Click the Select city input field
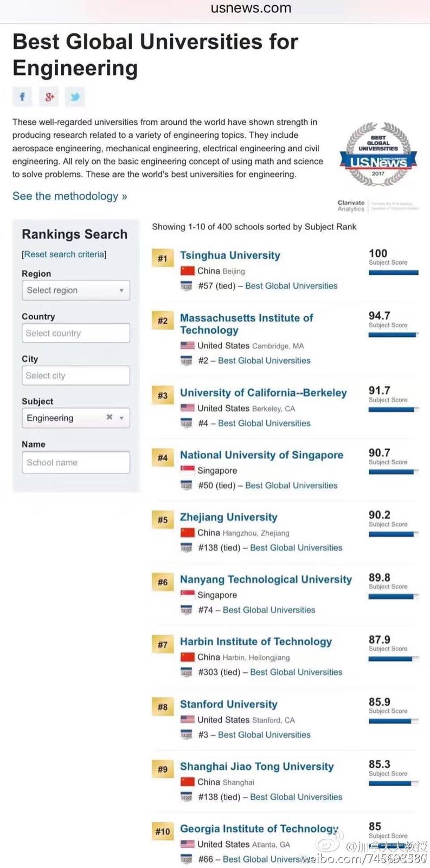This screenshot has width=430, height=868. pos(76,375)
